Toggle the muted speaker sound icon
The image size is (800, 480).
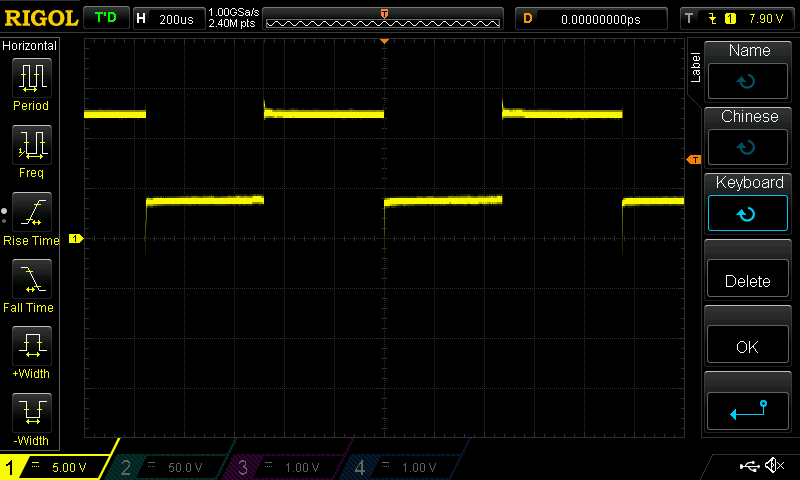[774, 465]
